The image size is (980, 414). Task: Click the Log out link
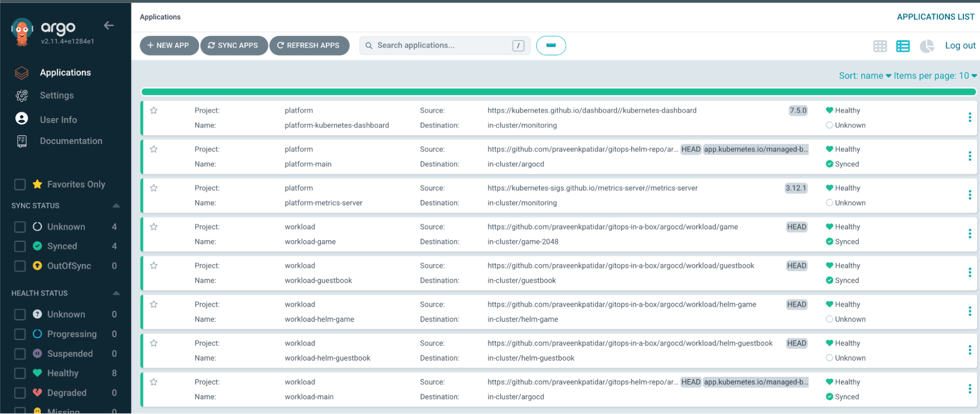pyautogui.click(x=960, y=46)
